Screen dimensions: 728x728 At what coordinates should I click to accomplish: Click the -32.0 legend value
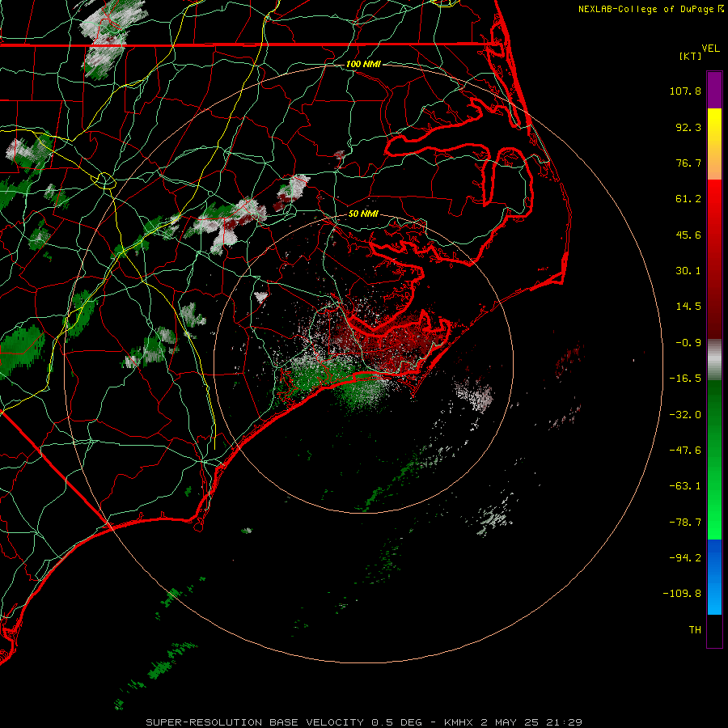(x=685, y=415)
